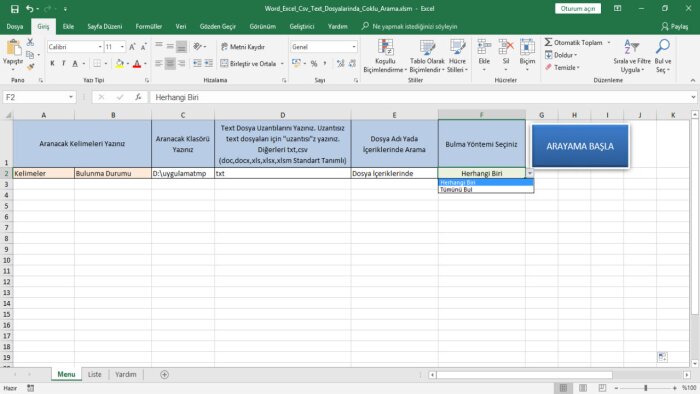This screenshot has width=700, height=394.
Task: Open the Doldur fill dropdown
Action: (561, 55)
